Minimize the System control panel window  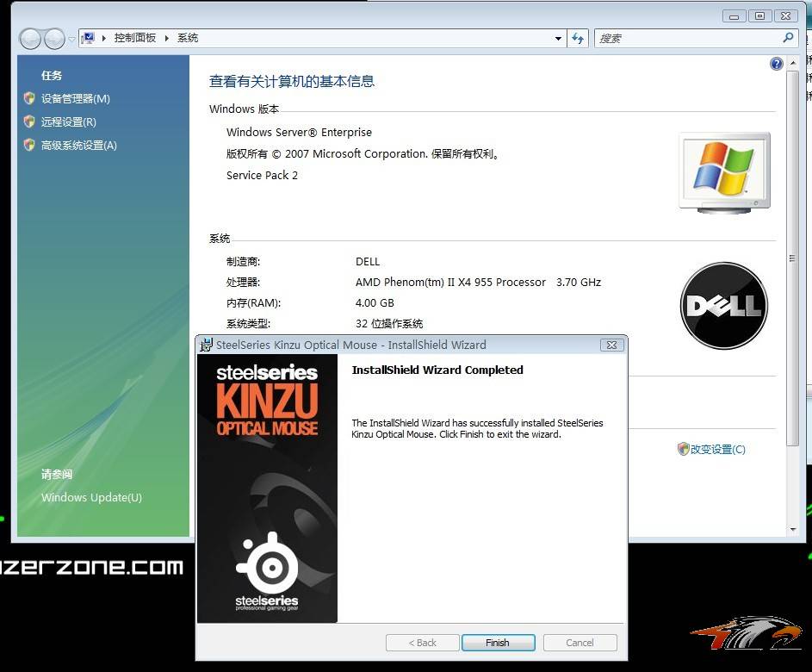(x=734, y=16)
